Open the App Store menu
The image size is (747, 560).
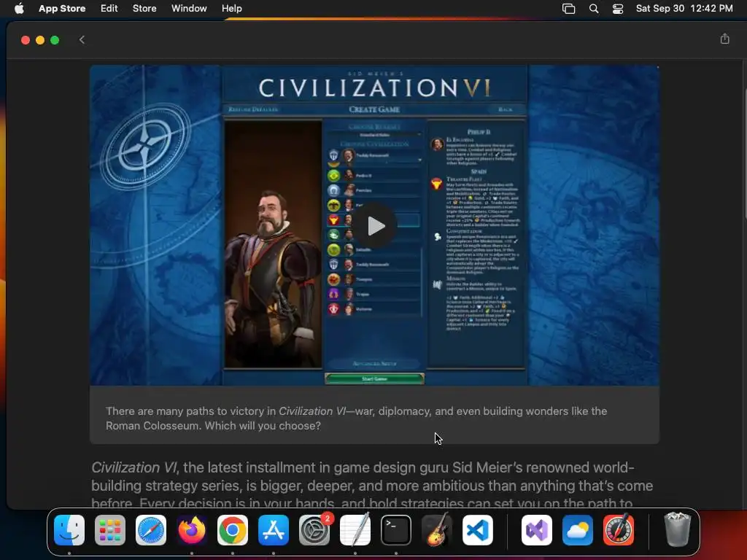point(62,8)
